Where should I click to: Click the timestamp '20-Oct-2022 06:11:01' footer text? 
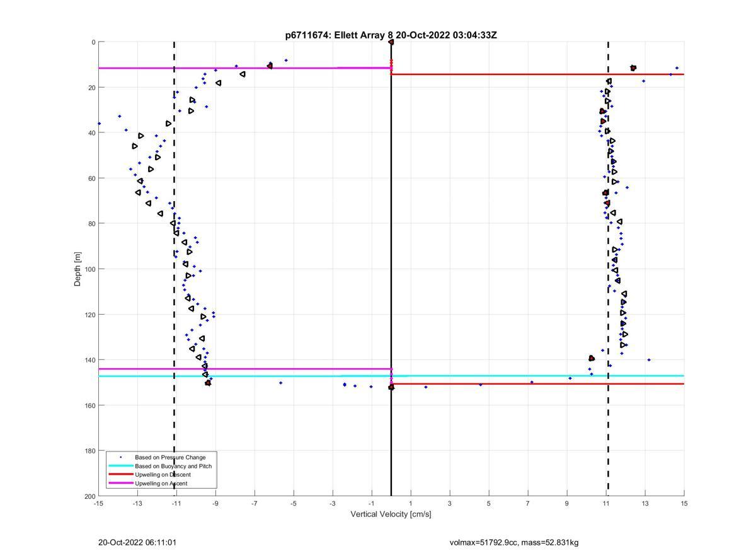tap(137, 542)
